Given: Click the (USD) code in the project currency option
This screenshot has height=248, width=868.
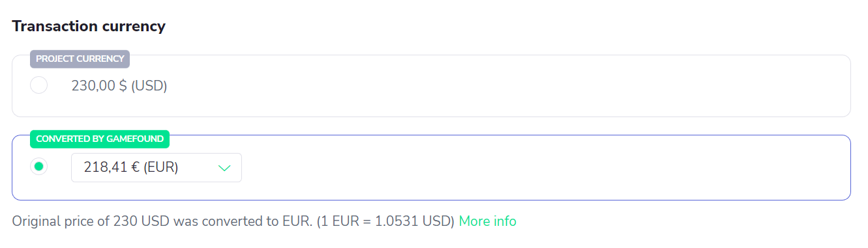Looking at the screenshot, I should (x=149, y=86).
